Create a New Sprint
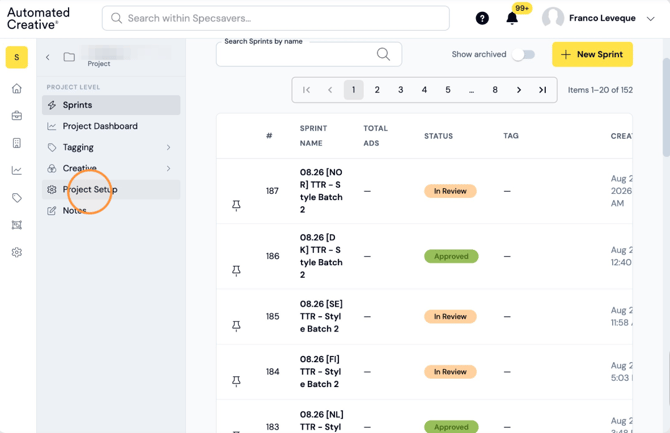 tap(592, 54)
